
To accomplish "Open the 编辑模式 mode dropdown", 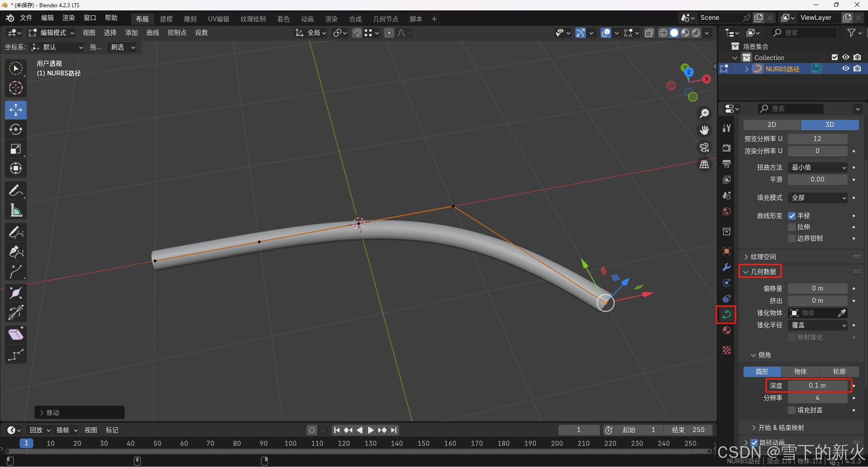I will tap(51, 33).
